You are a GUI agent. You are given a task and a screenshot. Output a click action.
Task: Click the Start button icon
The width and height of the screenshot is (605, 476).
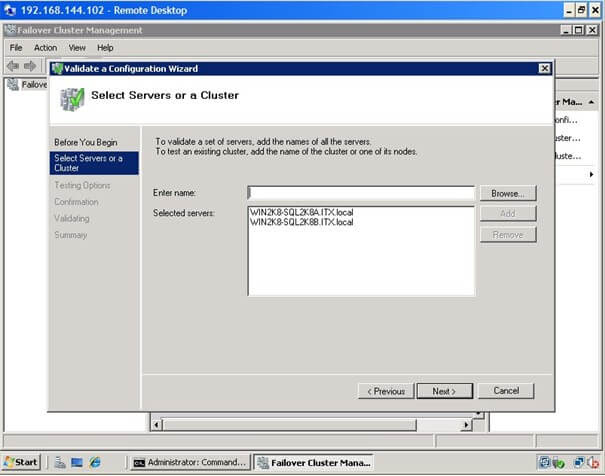[21, 462]
